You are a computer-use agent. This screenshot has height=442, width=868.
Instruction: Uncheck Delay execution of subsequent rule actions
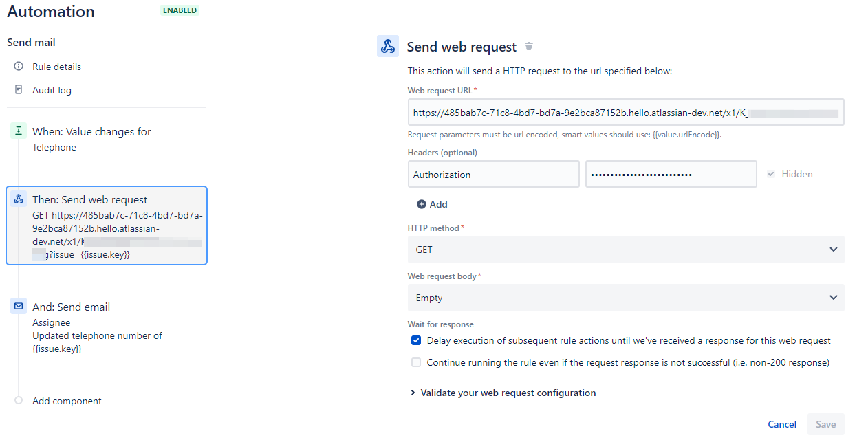[x=416, y=340]
